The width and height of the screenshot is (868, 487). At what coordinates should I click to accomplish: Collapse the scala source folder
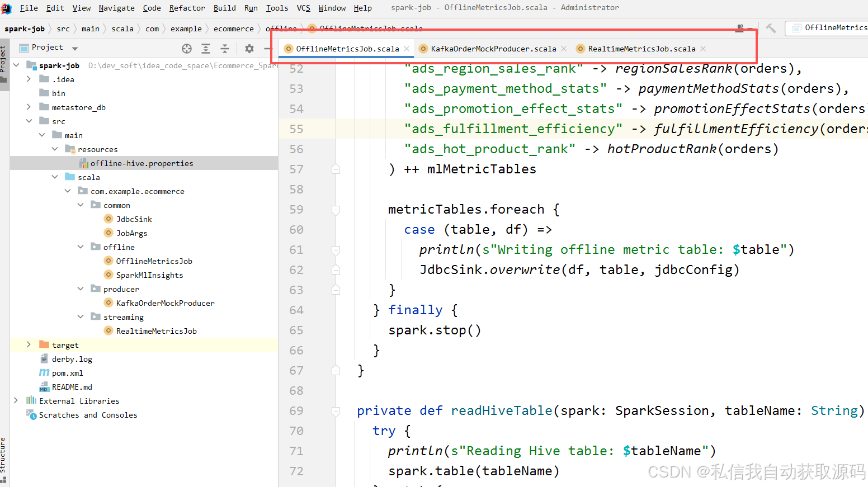click(x=55, y=177)
